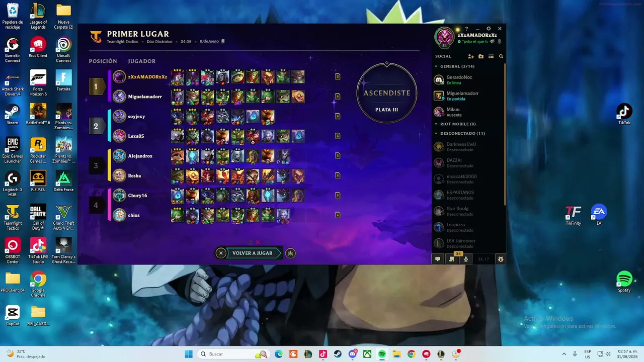Open zXxAMADORxXz profile avatar in scoreboard
644x362 pixels.
tap(119, 76)
